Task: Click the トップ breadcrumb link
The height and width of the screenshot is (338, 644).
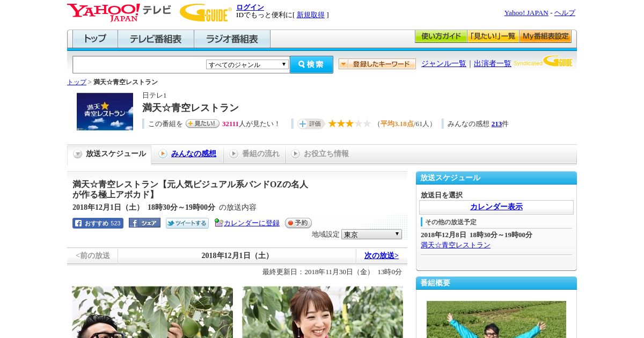Action: tap(77, 82)
